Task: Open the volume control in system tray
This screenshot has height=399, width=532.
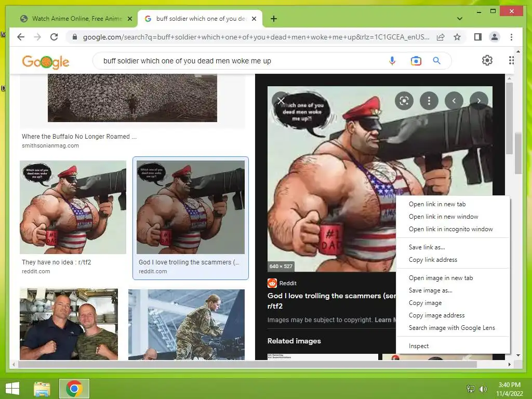Action: [x=483, y=389]
